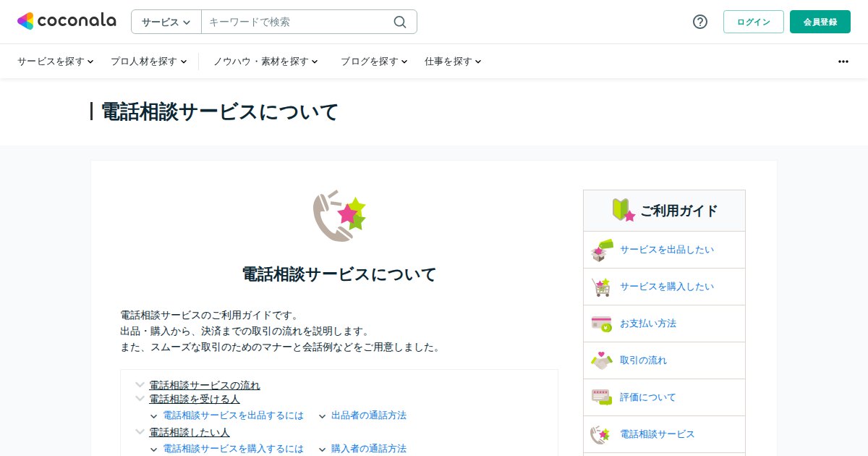The width and height of the screenshot is (868, 456).
Task: Click the page title 電話相談サービスについて at top
Action: pyautogui.click(x=219, y=111)
